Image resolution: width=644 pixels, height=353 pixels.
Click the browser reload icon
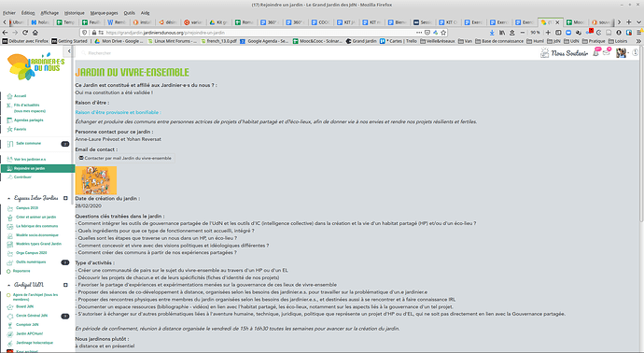[25, 33]
